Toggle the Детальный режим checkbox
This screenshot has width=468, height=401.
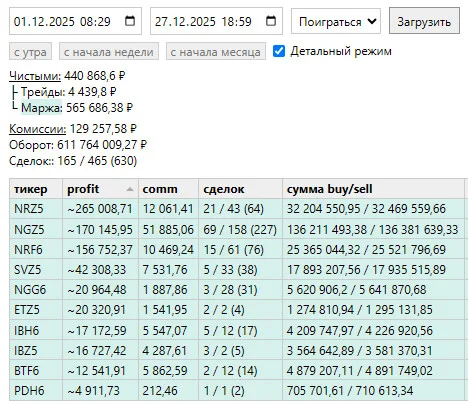point(279,51)
